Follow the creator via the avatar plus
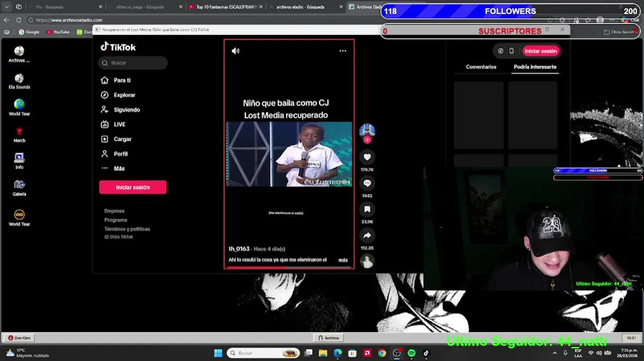The height and width of the screenshot is (361, 644). tap(367, 140)
